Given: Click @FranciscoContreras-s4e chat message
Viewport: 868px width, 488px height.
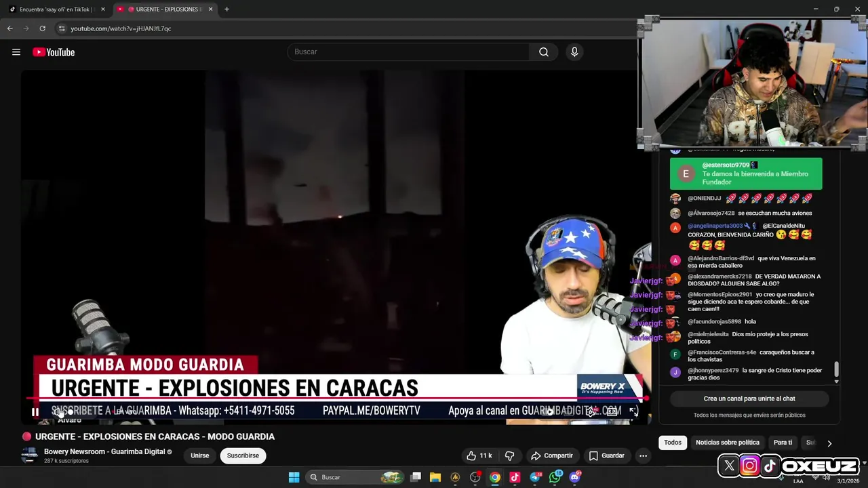Looking at the screenshot, I should click(746, 356).
